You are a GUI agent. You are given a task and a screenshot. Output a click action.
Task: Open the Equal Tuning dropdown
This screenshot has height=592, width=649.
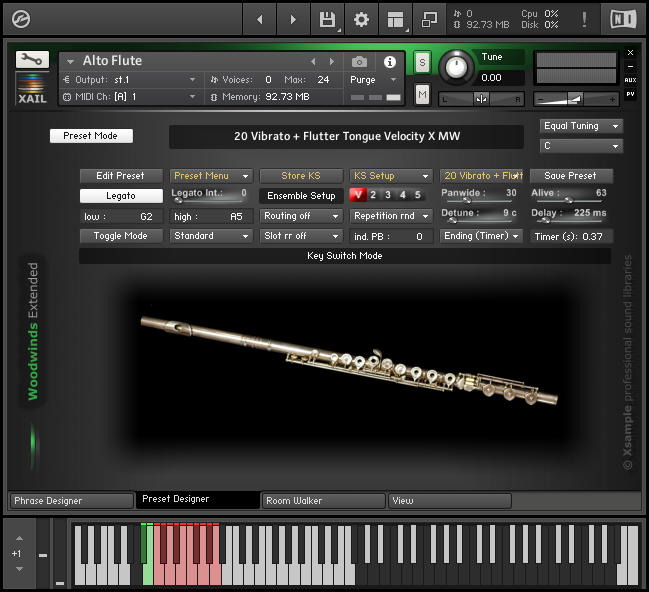(x=581, y=126)
